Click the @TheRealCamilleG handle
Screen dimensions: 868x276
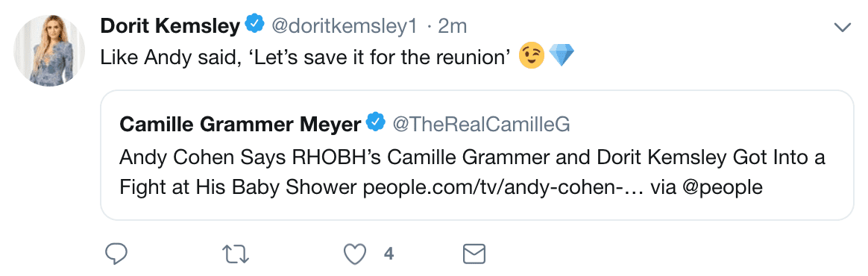point(481,124)
